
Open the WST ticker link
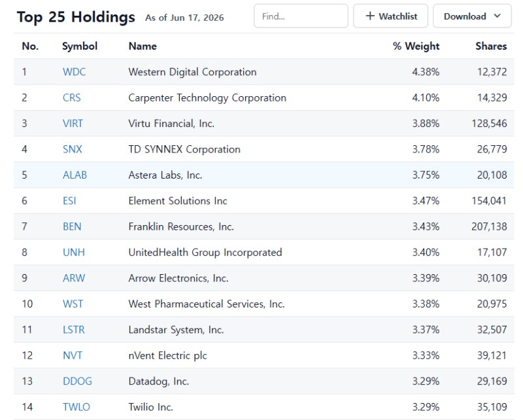(73, 304)
